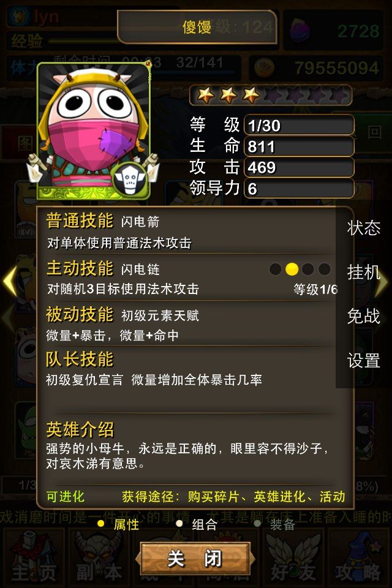Open the 状态 status menu item
This screenshot has width=392, height=588.
pos(363,228)
